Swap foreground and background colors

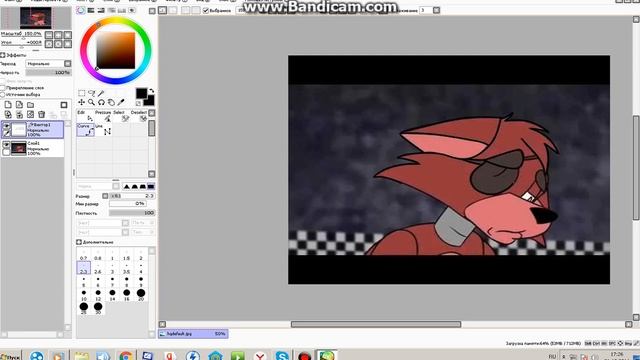(x=152, y=91)
